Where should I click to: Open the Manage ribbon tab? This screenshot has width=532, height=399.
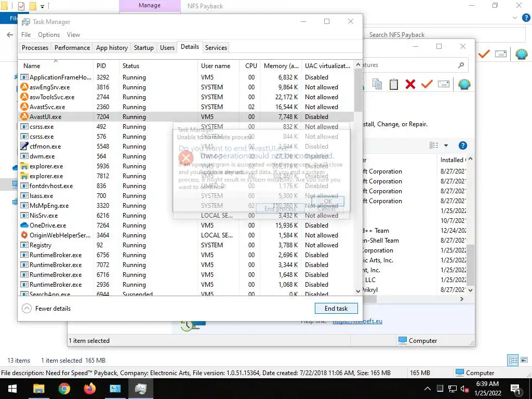pyautogui.click(x=150, y=6)
